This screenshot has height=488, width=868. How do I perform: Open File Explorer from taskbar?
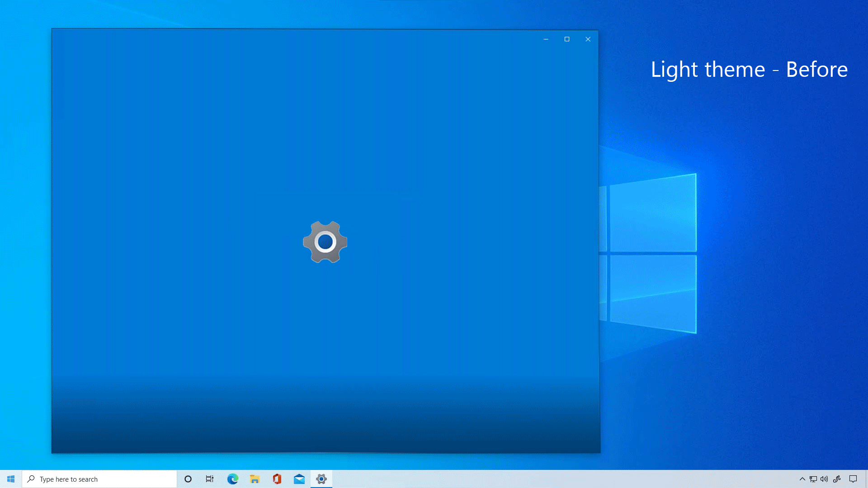pos(255,479)
